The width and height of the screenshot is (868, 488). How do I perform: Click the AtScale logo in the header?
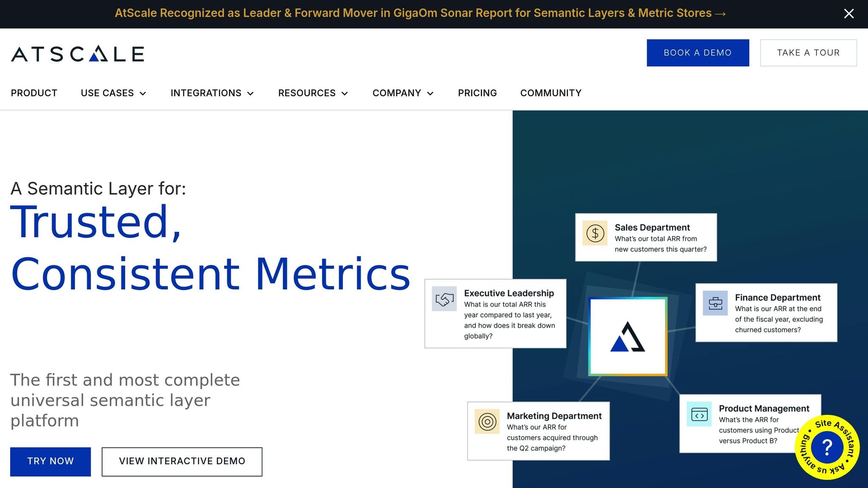(78, 53)
